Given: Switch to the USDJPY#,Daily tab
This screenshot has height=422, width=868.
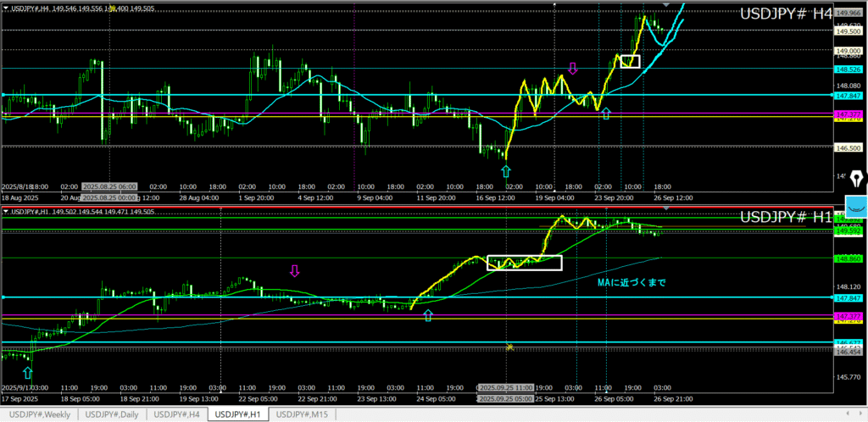Looking at the screenshot, I should [112, 414].
